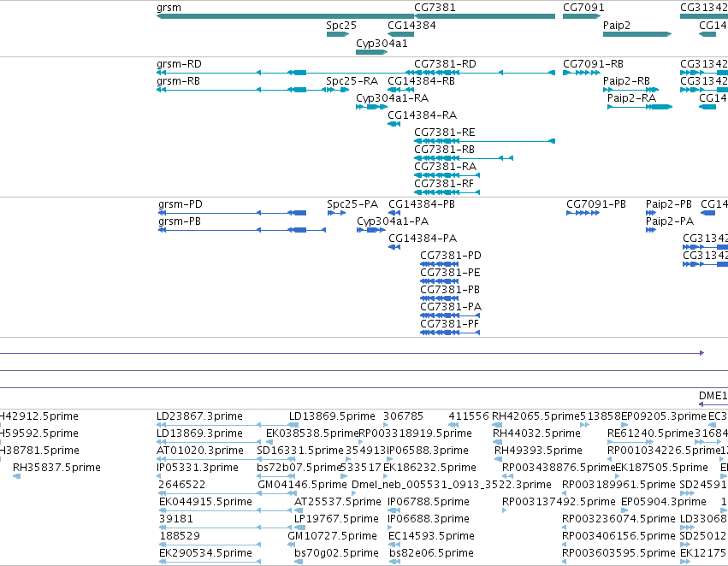This screenshot has width=728, height=566.
Task: Click the CG14384-RA transcript label
Action: 422,115
